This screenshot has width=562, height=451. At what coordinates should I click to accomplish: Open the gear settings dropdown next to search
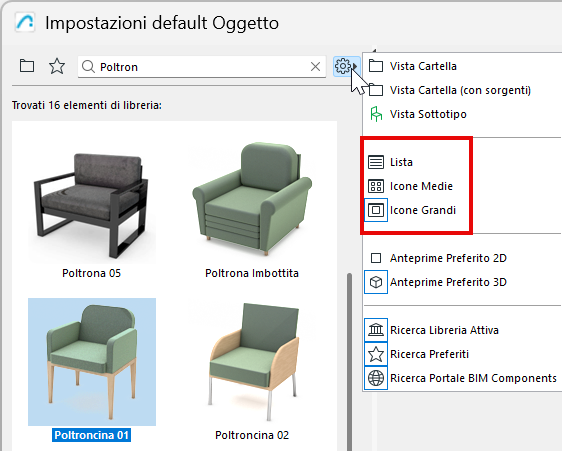click(x=346, y=66)
